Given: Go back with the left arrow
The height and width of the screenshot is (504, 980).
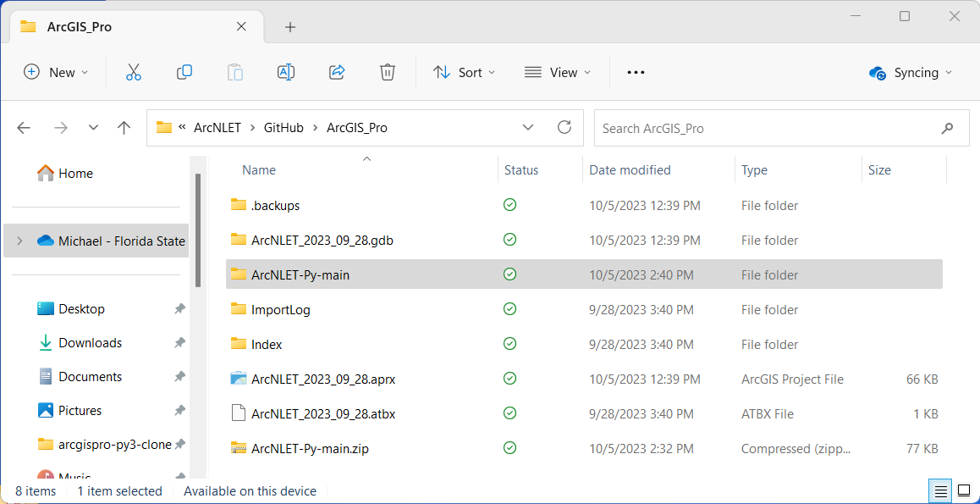Looking at the screenshot, I should [24, 128].
